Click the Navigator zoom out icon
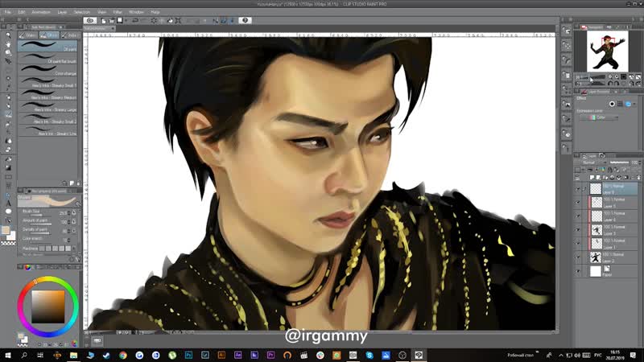Image resolution: width=644 pixels, height=362 pixels. point(610,76)
